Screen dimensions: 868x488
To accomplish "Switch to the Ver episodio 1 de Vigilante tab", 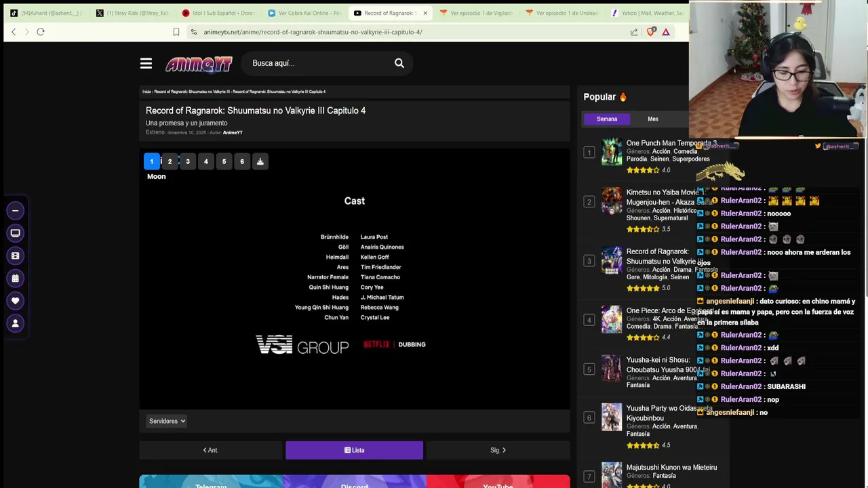I will pos(477,13).
